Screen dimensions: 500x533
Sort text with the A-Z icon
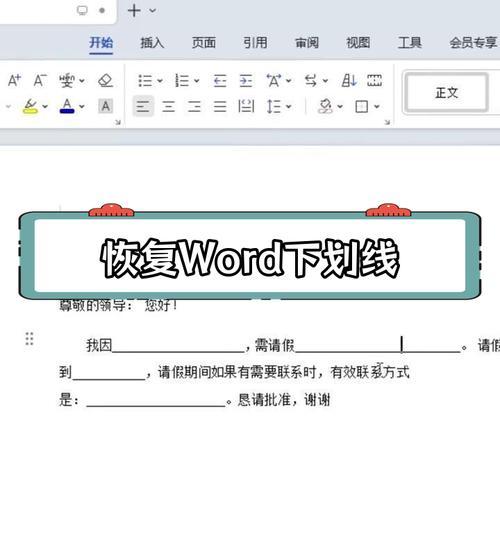tap(349, 81)
